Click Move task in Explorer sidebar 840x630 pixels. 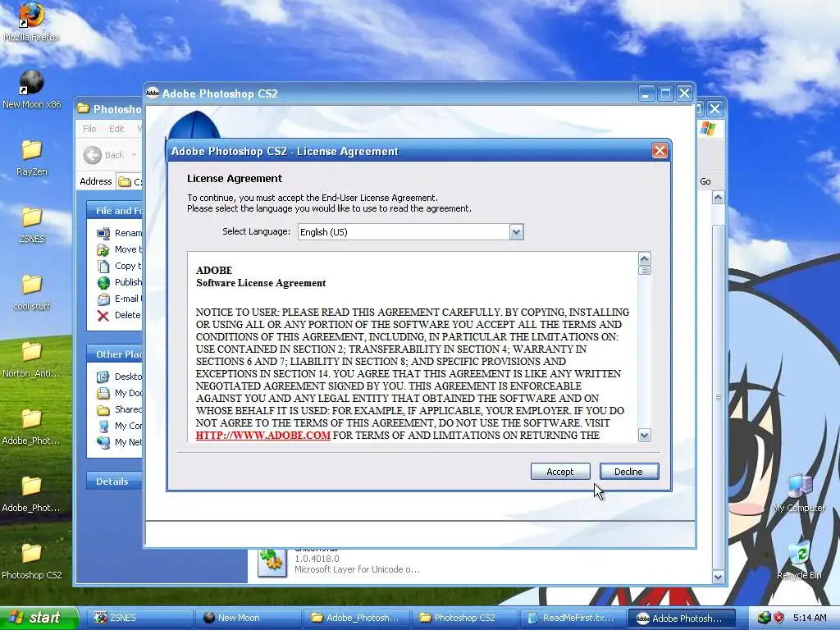[120, 249]
